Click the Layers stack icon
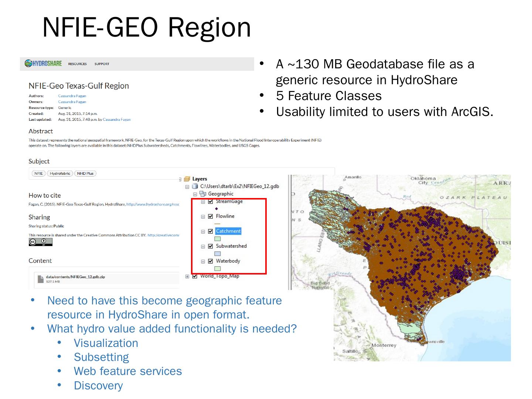Screen dimensions: 532x399 [x=187, y=179]
